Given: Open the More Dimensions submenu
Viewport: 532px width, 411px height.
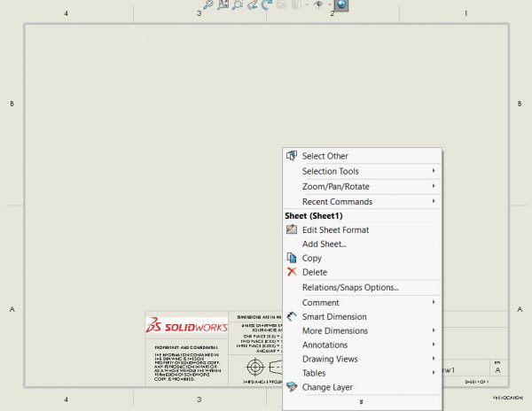Looking at the screenshot, I should pos(362,330).
